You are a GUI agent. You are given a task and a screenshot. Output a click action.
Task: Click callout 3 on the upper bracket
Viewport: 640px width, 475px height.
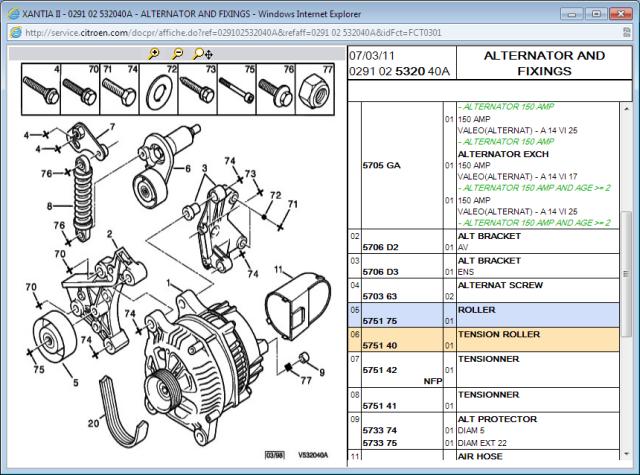[x=204, y=168]
